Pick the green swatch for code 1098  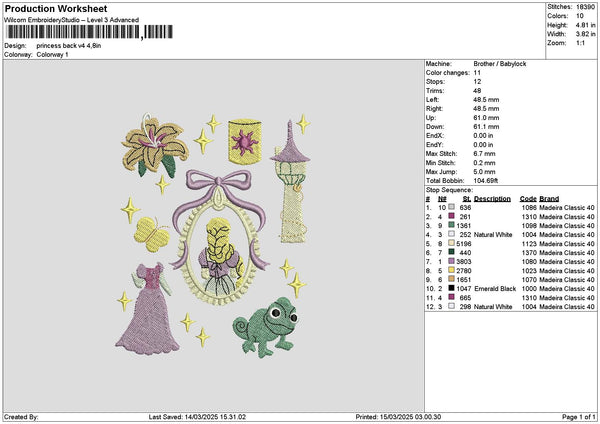tap(452, 225)
